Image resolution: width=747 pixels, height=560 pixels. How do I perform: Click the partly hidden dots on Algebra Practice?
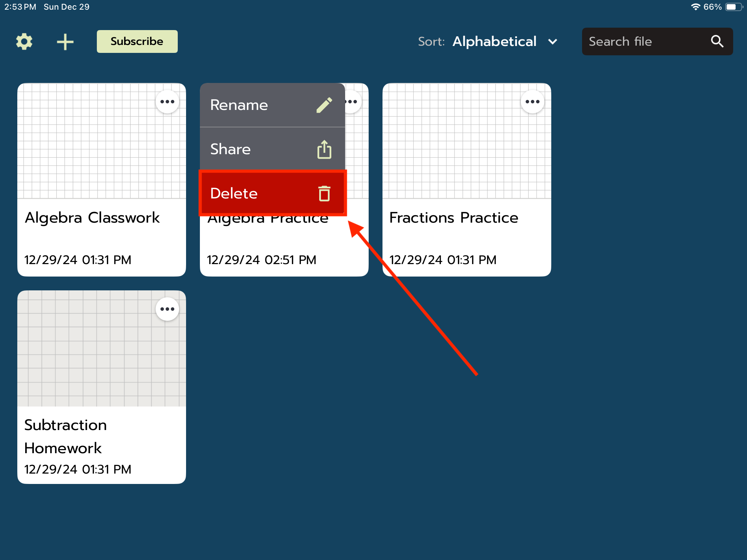(x=353, y=102)
